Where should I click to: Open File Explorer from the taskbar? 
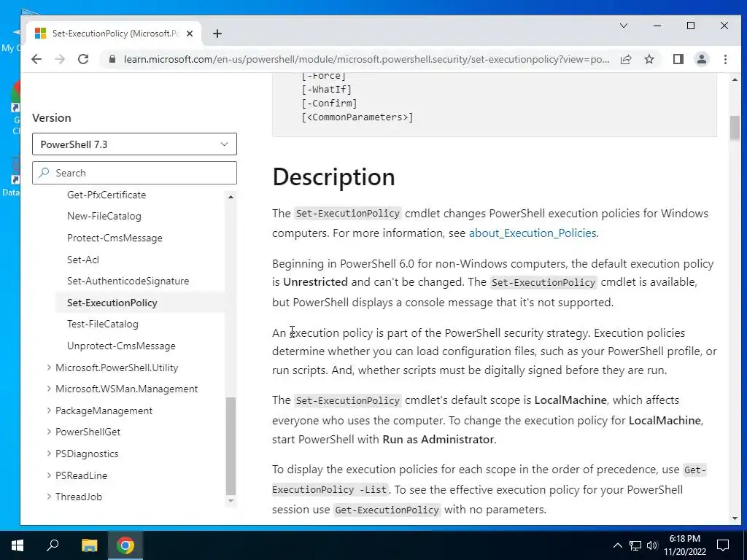pos(89,545)
